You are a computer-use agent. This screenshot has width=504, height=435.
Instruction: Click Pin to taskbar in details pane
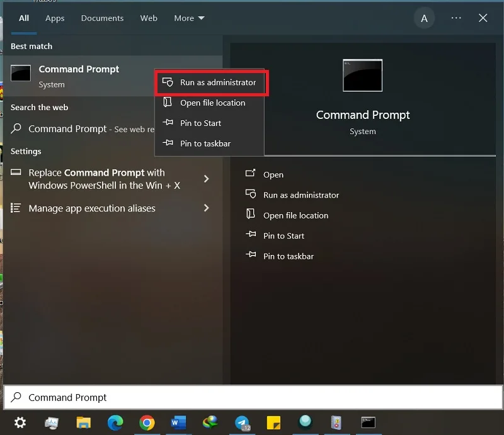(x=289, y=256)
